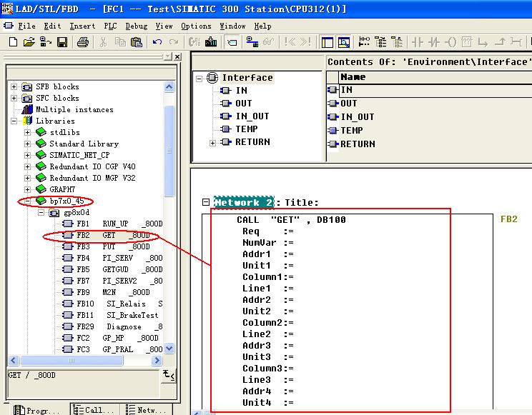Open the Debug menu
This screenshot has height=415, width=532.
(x=137, y=26)
